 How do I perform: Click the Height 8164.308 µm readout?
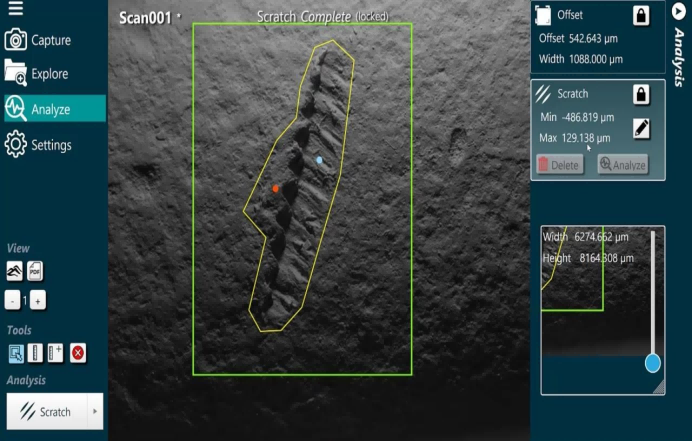pos(588,258)
